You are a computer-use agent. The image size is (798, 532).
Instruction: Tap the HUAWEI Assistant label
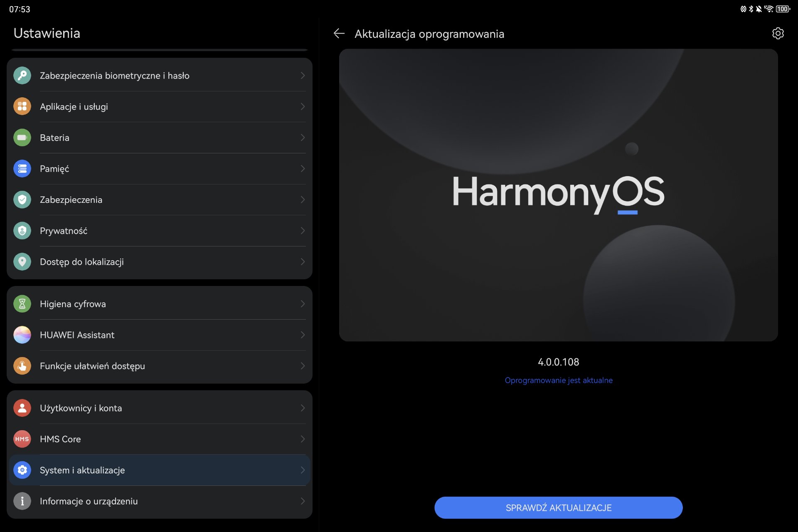point(77,335)
